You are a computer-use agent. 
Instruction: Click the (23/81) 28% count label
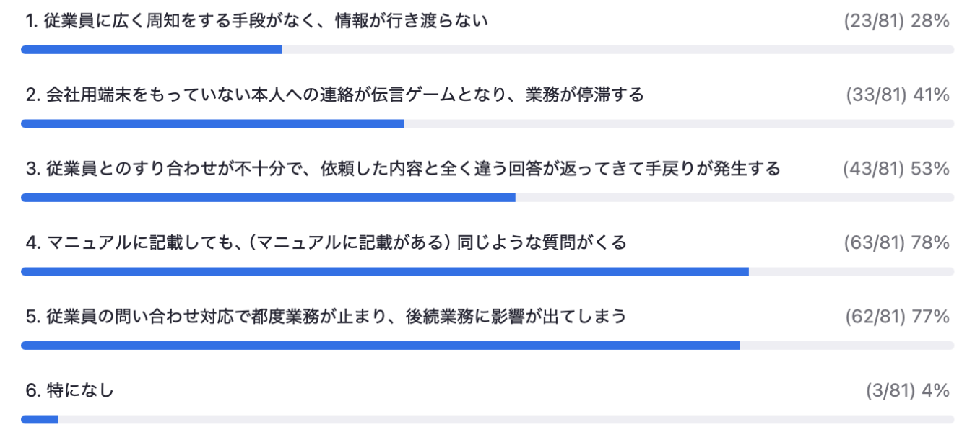896,22
